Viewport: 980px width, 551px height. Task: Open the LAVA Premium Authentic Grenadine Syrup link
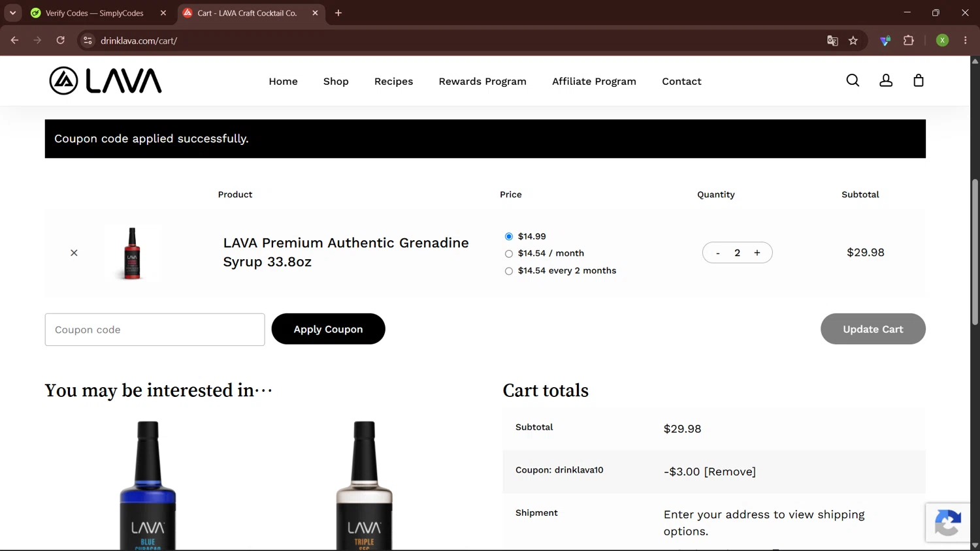tap(346, 252)
